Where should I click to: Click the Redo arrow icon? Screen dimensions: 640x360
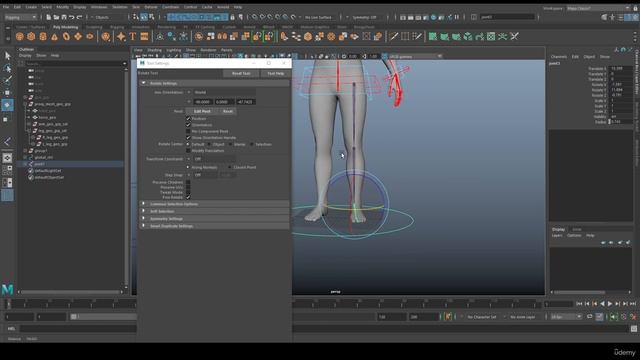79,17
